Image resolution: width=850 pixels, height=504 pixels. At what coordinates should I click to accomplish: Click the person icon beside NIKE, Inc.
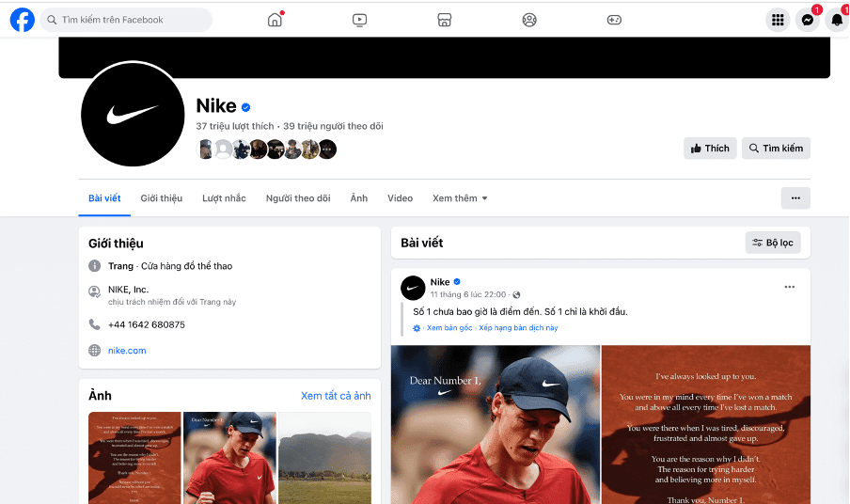click(94, 292)
